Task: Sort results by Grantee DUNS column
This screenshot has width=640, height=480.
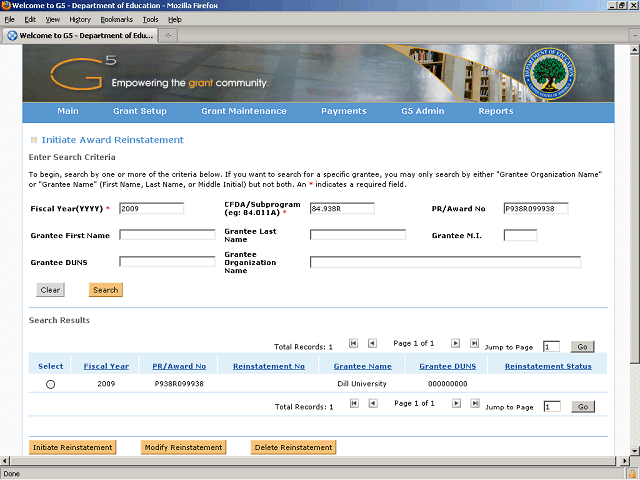Action: pyautogui.click(x=448, y=366)
